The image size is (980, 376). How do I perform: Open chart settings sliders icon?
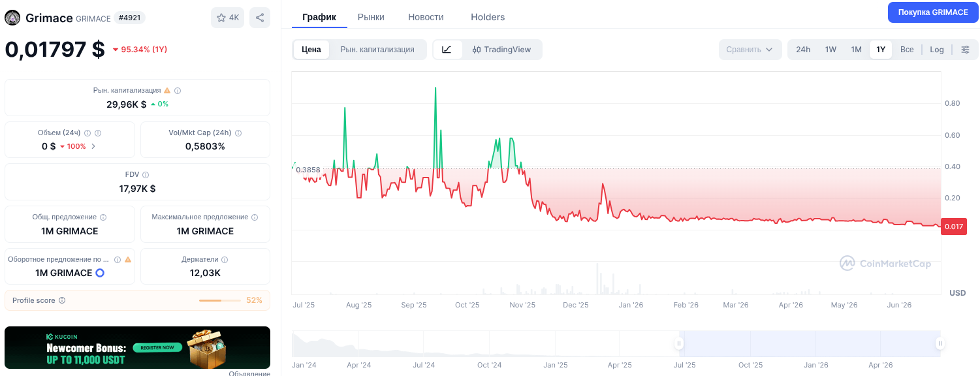point(966,50)
